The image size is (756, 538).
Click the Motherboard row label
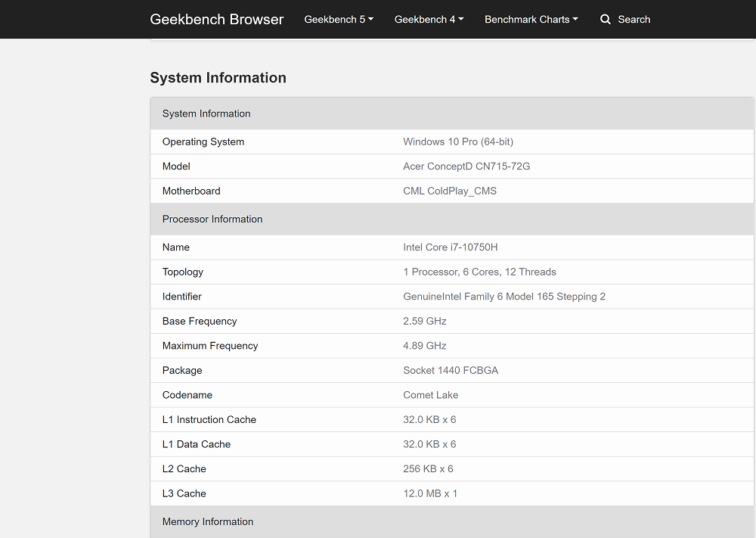(191, 191)
